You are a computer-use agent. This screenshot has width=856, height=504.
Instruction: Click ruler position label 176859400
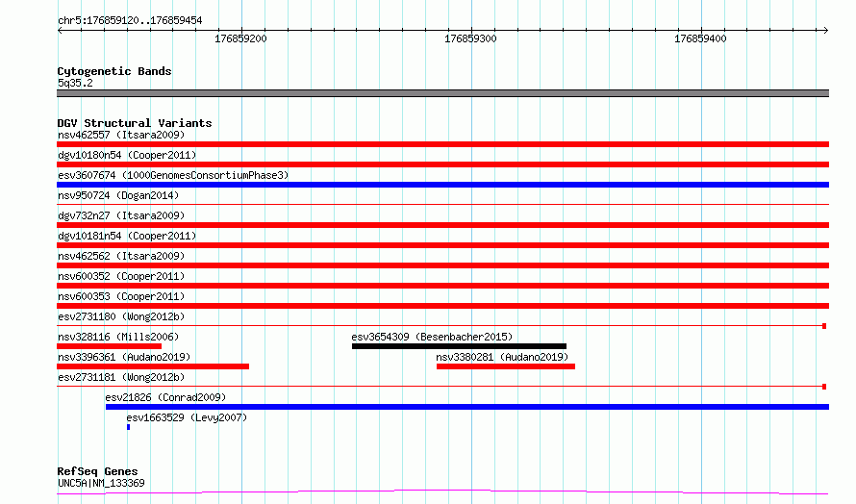[x=700, y=38]
